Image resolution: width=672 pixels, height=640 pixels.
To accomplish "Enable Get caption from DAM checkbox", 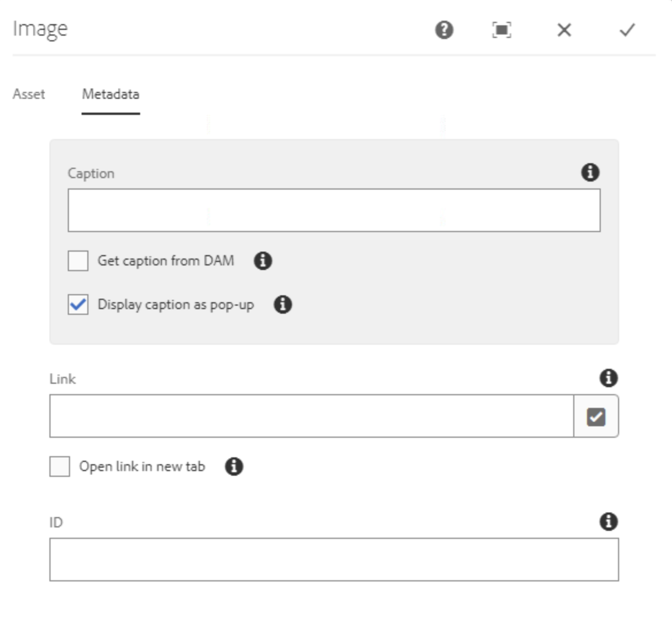I will coord(78,261).
